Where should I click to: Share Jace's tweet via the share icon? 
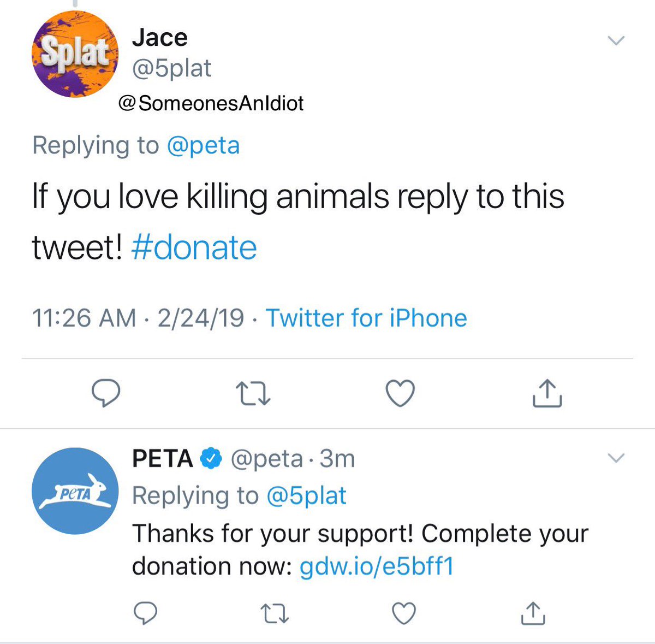(x=547, y=393)
